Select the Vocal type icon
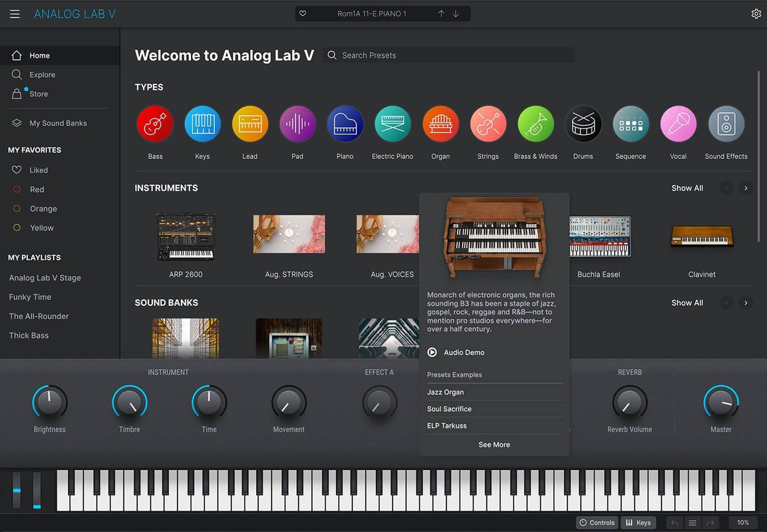Viewport: 767px width, 532px height. pos(678,124)
